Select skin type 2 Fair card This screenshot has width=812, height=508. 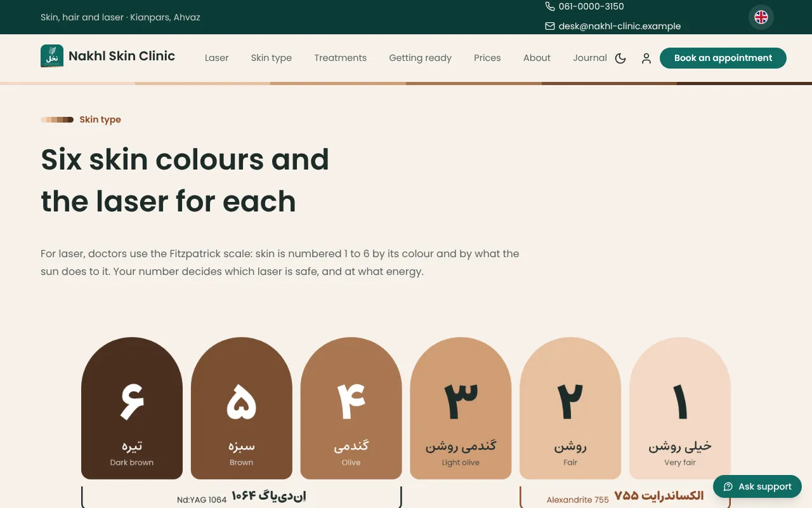570,408
